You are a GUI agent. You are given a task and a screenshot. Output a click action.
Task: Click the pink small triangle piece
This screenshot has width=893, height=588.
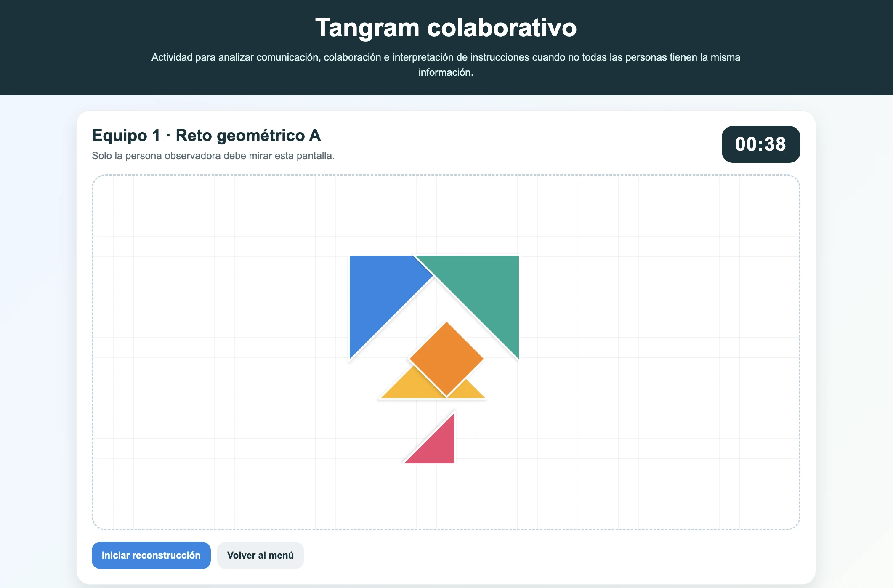click(438, 446)
